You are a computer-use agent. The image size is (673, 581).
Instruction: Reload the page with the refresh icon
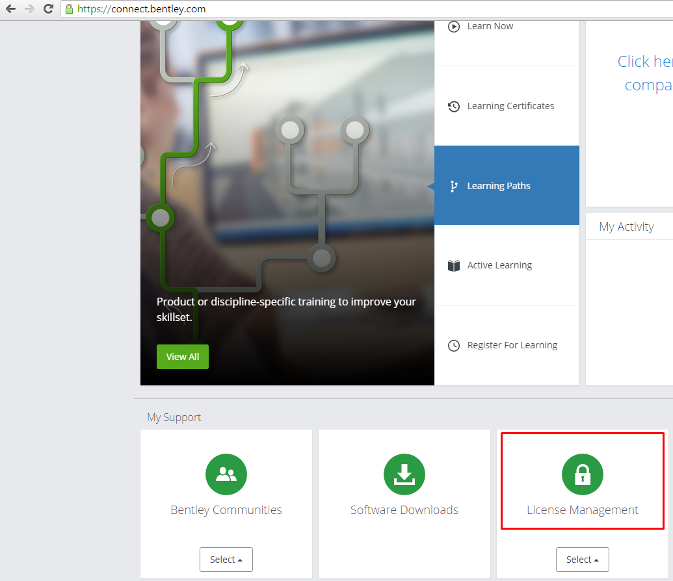click(x=48, y=9)
